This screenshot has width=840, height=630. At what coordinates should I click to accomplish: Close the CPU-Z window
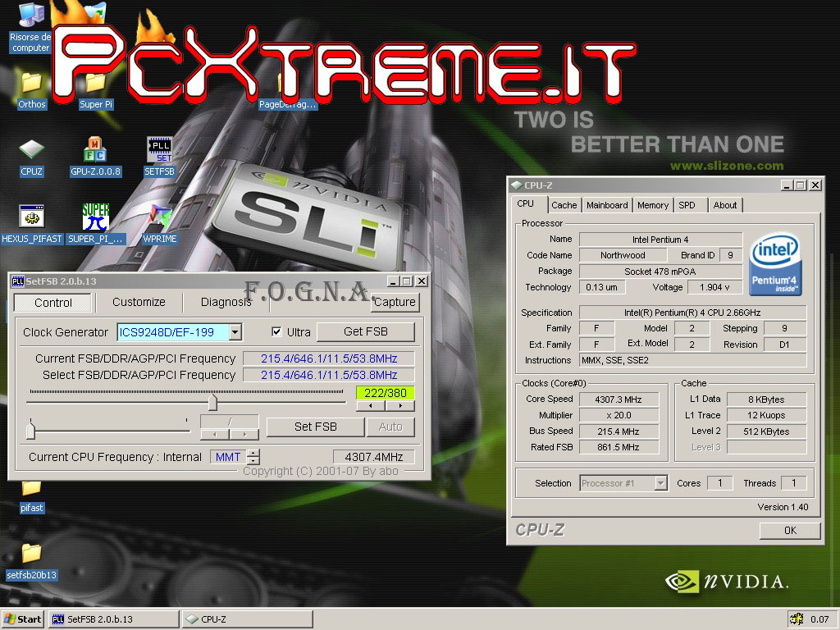point(815,185)
